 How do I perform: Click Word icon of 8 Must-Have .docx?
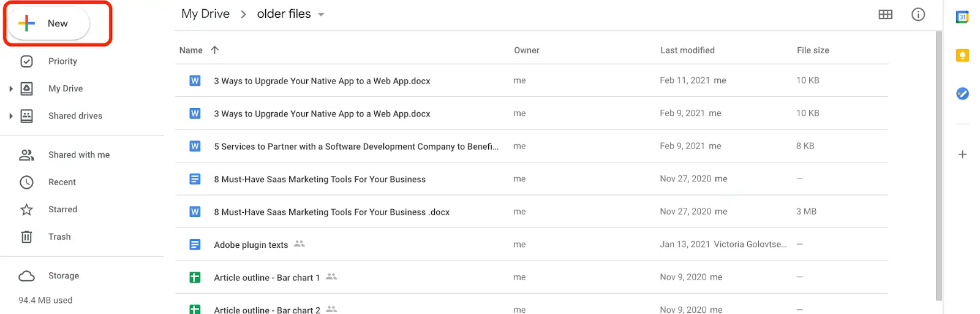click(x=195, y=212)
